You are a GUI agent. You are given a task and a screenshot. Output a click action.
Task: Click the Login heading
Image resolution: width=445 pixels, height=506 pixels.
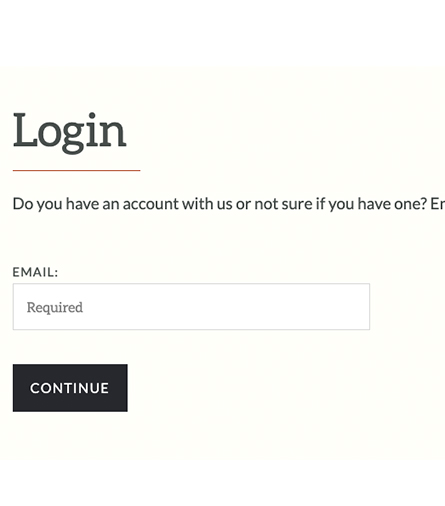(x=70, y=133)
